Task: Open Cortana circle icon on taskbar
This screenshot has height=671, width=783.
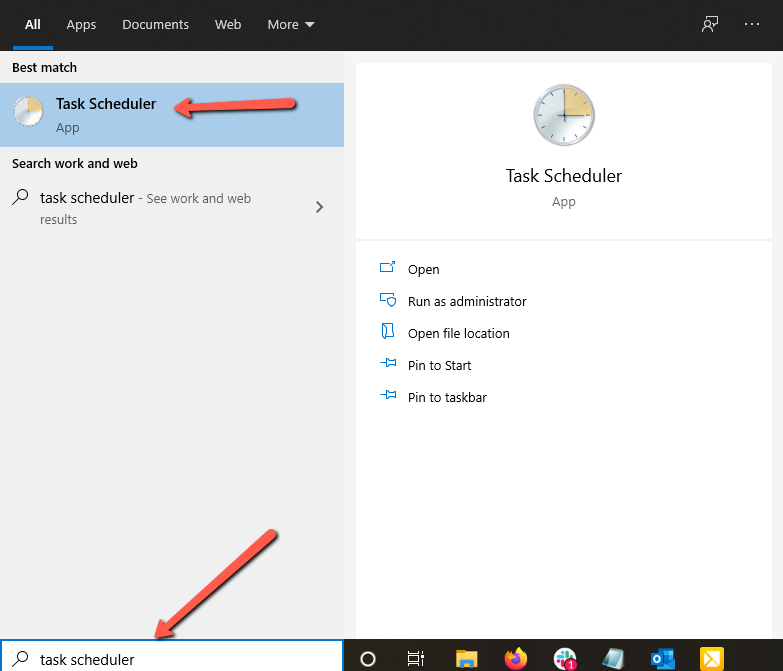Action: tap(367, 658)
